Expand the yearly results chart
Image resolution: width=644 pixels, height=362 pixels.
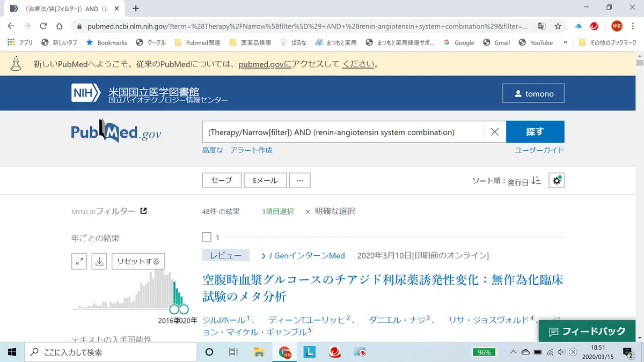pyautogui.click(x=79, y=261)
